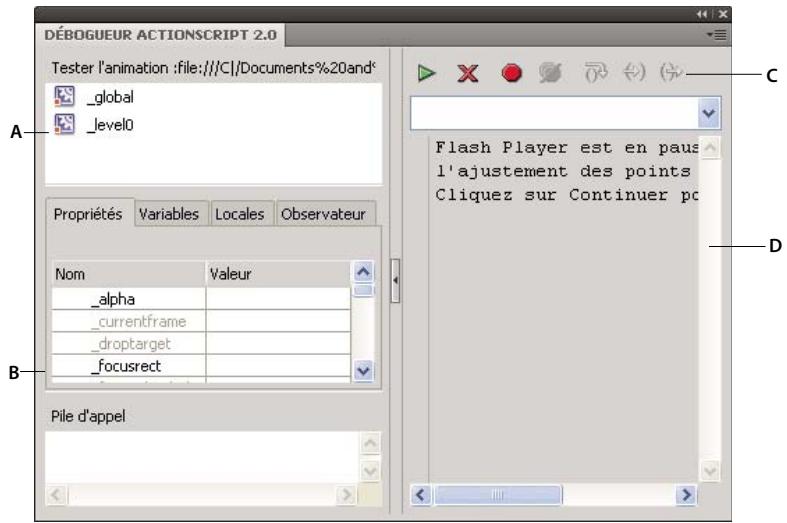
Task: Click the Step Over icon
Action: pos(596,73)
